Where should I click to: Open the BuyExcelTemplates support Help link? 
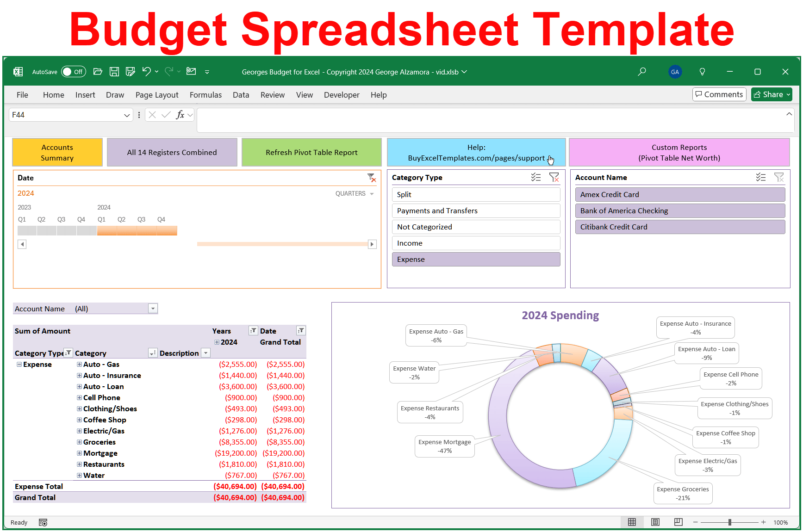(476, 152)
